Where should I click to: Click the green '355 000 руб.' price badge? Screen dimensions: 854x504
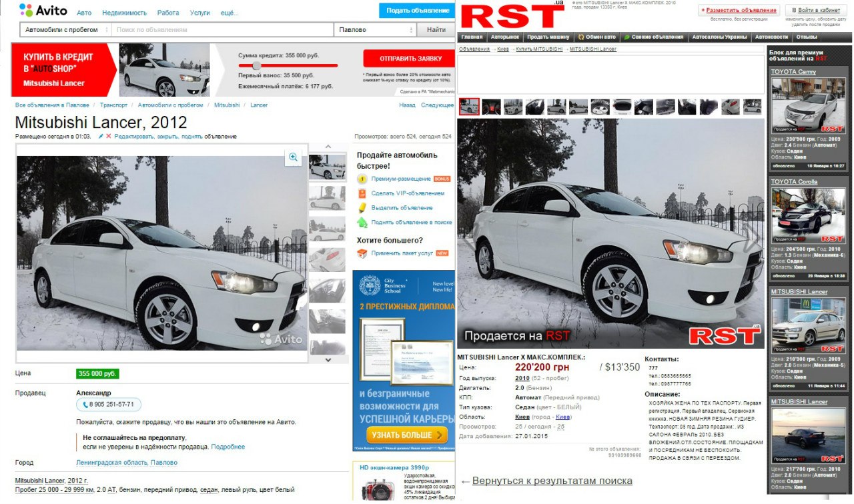97,374
